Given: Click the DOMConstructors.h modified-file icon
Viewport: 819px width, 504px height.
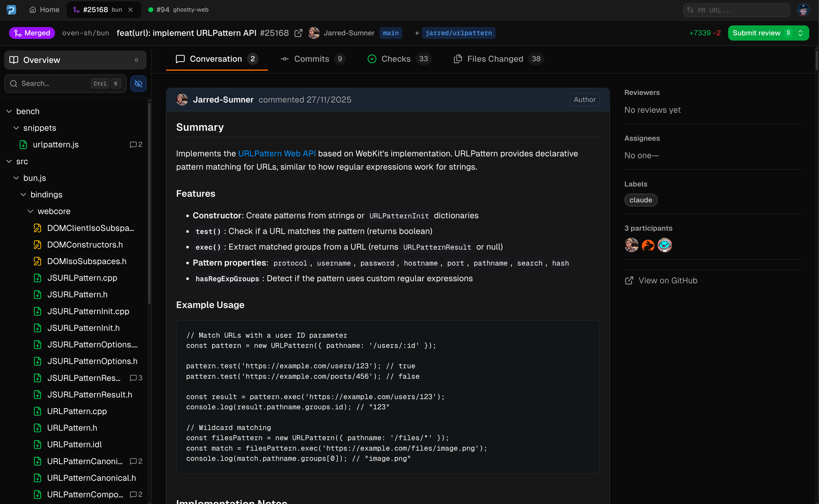Looking at the screenshot, I should click(37, 245).
